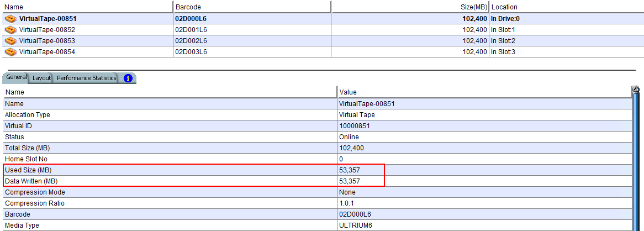Click barcode 02D002L6 in the tape list
The height and width of the screenshot is (231, 644).
tap(191, 41)
